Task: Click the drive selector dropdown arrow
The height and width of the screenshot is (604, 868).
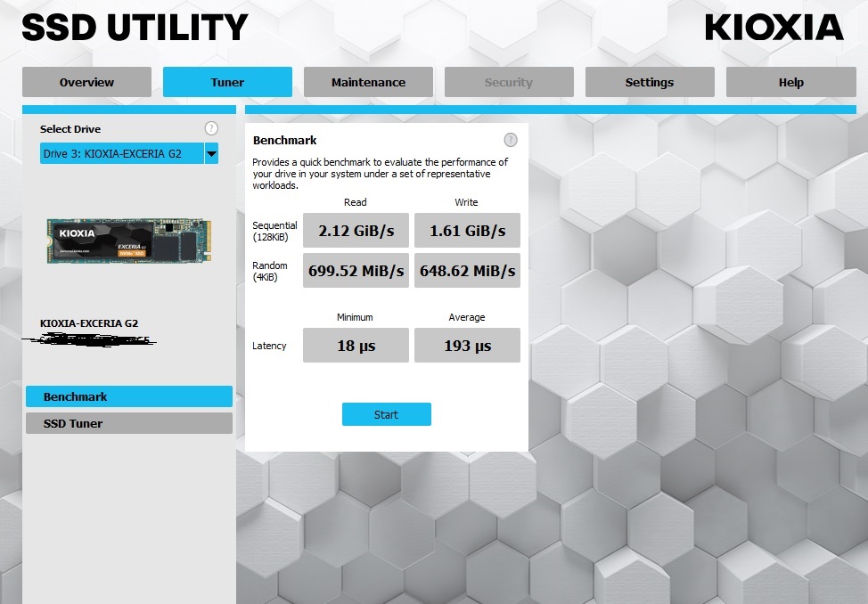Action: [x=211, y=153]
